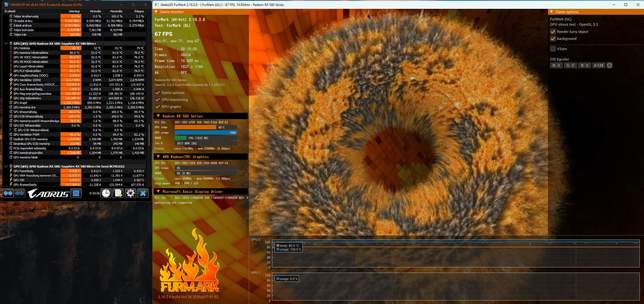Click the Jelenlegi column header
The width and height of the screenshot is (644, 304).
click(70, 11)
